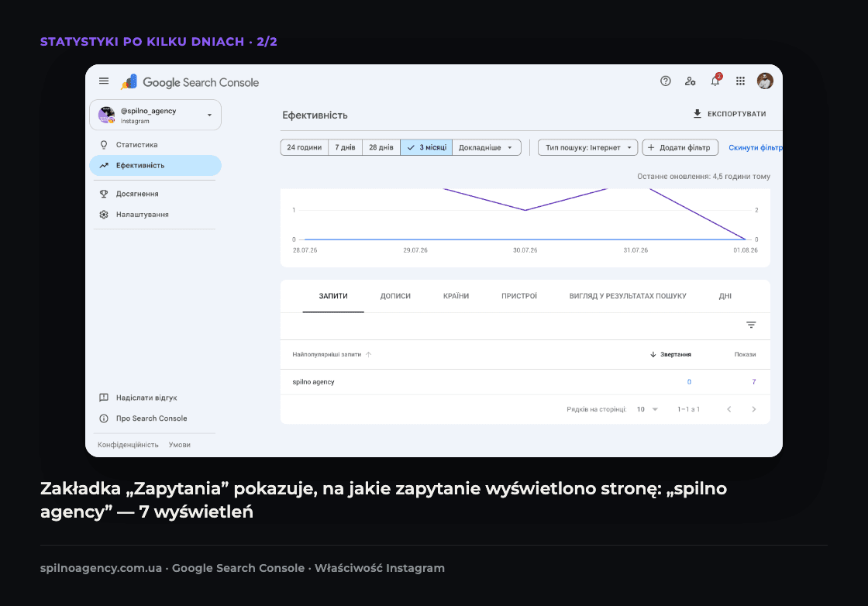Open Налаштування in the sidebar
Screen dimensions: 868x606
(156, 214)
